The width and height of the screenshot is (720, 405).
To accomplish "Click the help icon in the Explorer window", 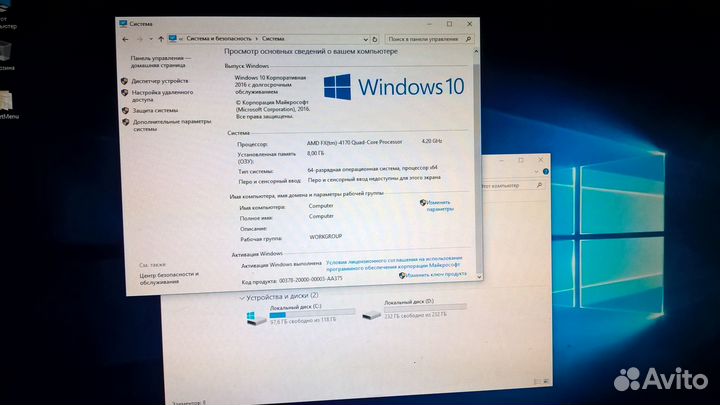I will [546, 172].
